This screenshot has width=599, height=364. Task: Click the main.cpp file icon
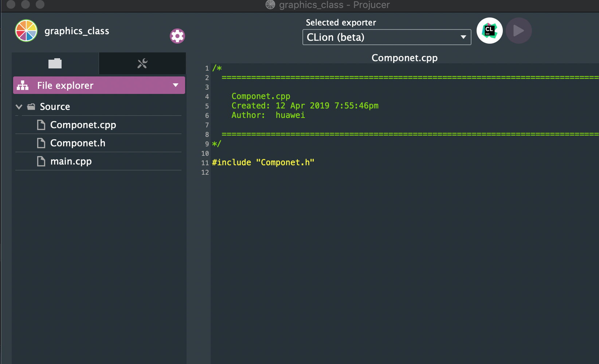tap(41, 161)
